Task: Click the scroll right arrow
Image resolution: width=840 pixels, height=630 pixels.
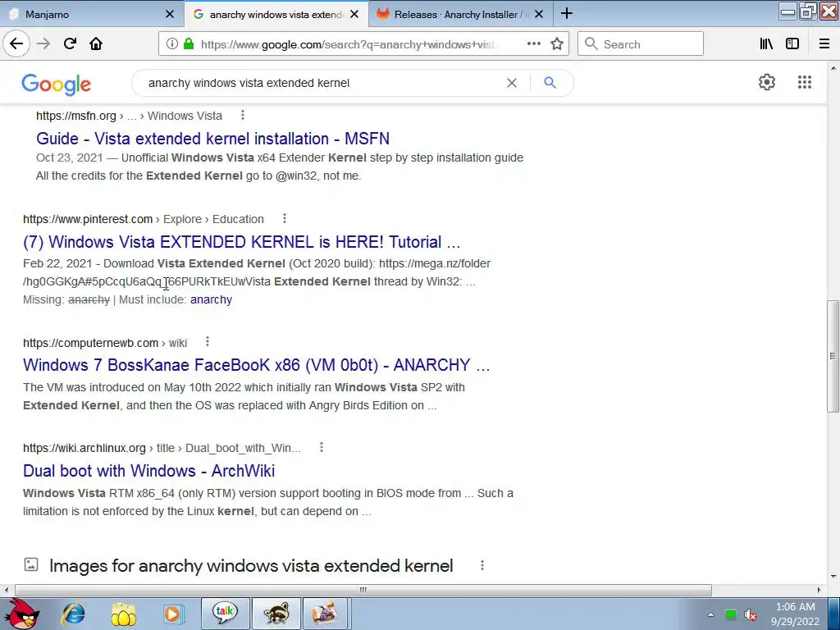Action: pos(819,590)
